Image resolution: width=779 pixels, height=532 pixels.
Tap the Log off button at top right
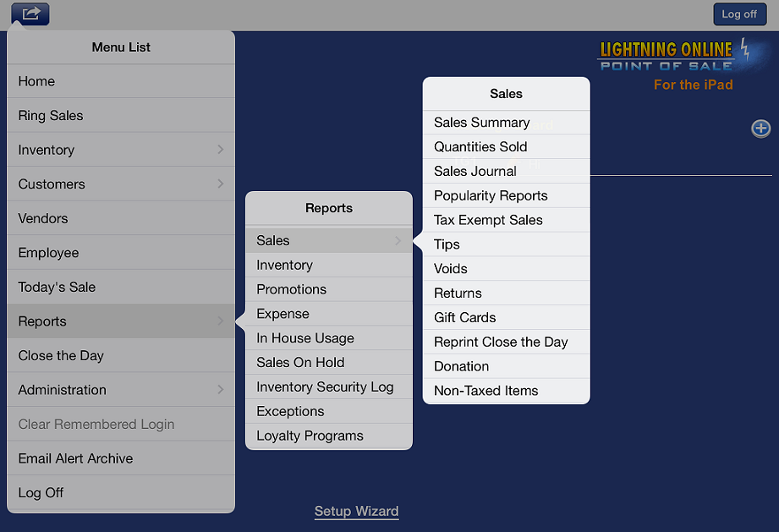click(x=739, y=14)
